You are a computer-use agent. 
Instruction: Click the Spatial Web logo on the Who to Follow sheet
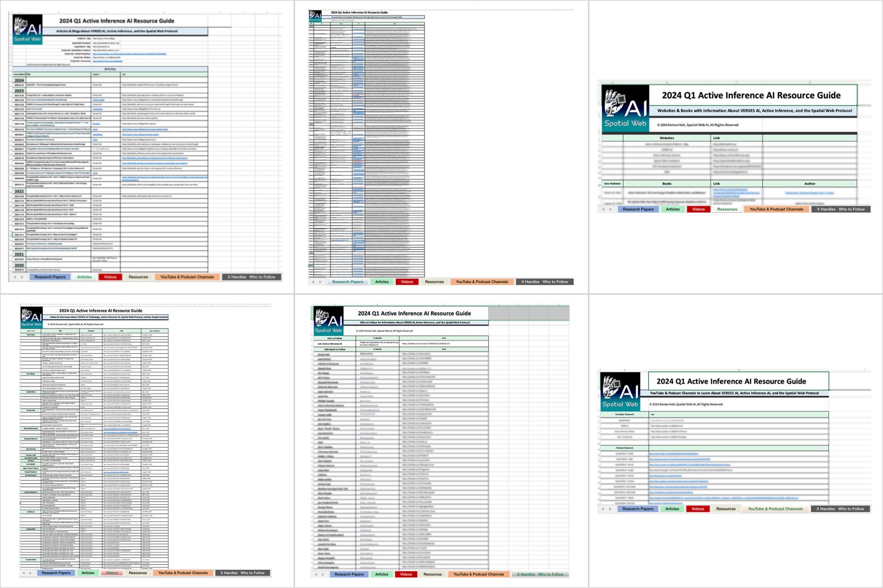328,321
